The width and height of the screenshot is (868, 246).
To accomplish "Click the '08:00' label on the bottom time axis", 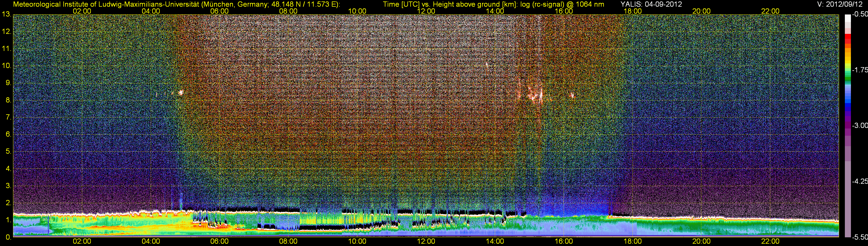I will (288, 241).
